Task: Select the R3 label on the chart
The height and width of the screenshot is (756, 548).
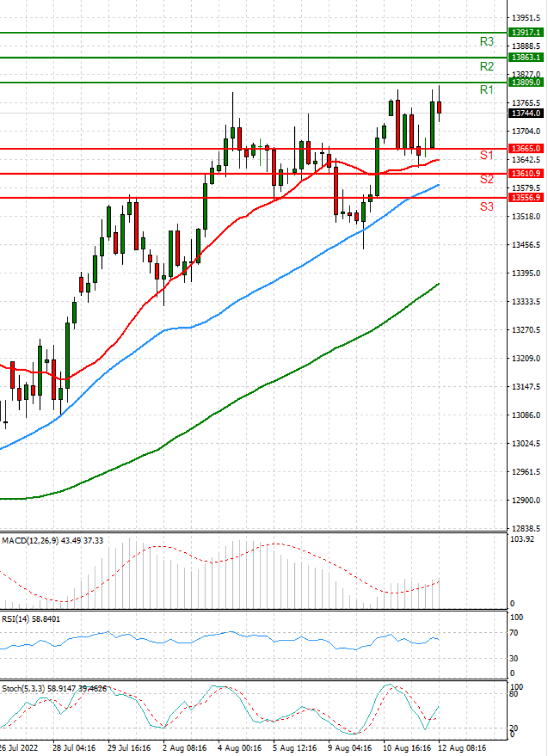Action: click(487, 42)
